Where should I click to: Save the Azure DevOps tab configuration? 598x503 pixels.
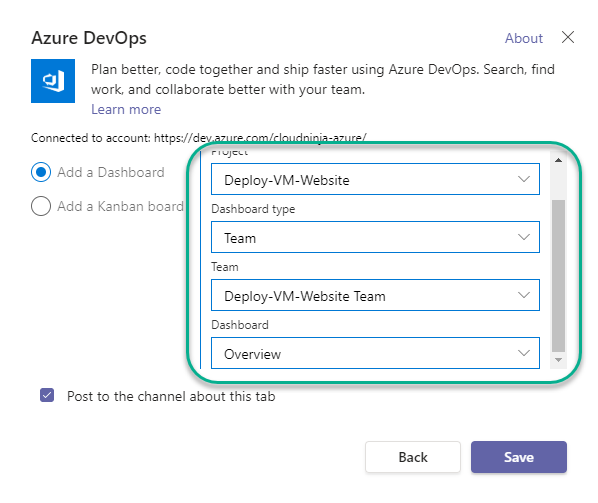(x=519, y=457)
